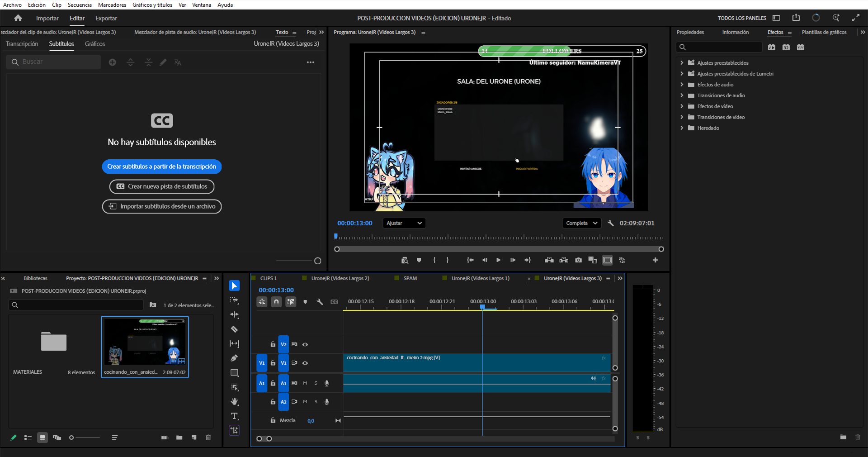Select the Razor tool
Image resolution: width=868 pixels, height=457 pixels.
[234, 329]
